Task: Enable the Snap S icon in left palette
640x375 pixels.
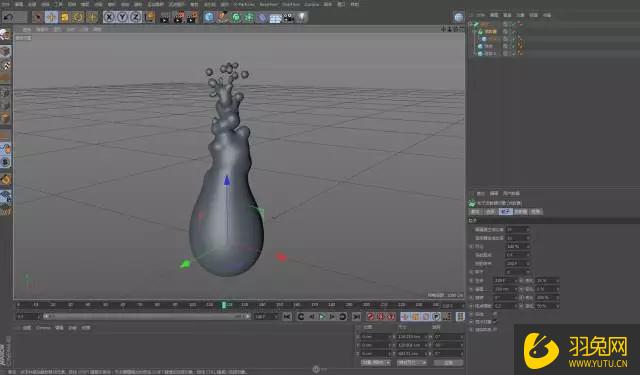Action: (x=5, y=162)
